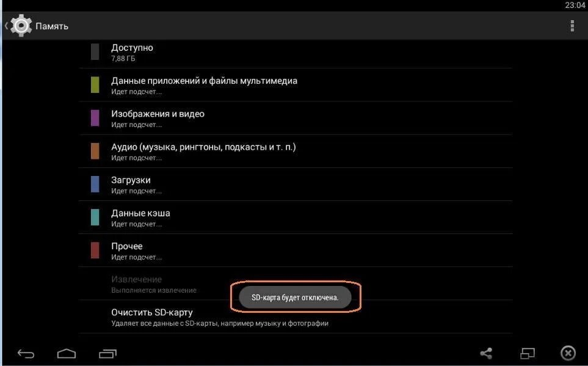588x366 pixels.
Task: Open recent apps overview icon
Action: pos(108,354)
